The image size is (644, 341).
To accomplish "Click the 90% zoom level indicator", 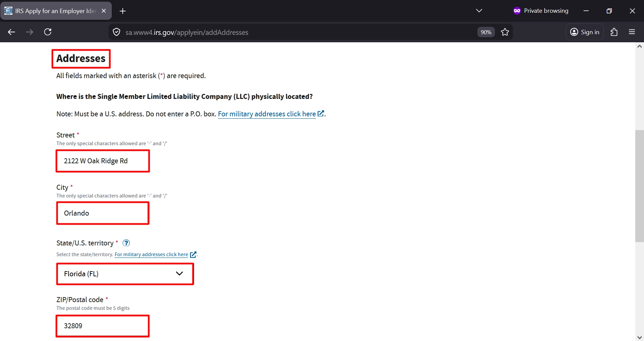I will pyautogui.click(x=486, y=32).
